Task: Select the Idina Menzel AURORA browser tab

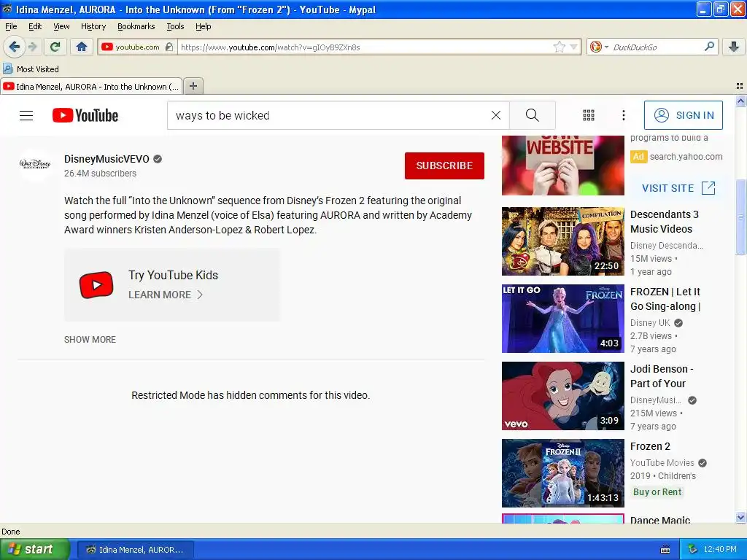Action: pyautogui.click(x=91, y=86)
